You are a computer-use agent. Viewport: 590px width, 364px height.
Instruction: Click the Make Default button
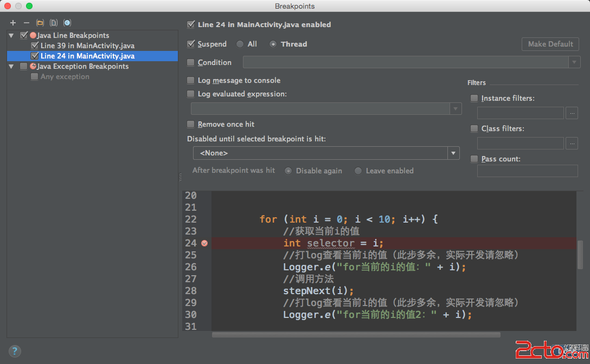click(x=550, y=44)
